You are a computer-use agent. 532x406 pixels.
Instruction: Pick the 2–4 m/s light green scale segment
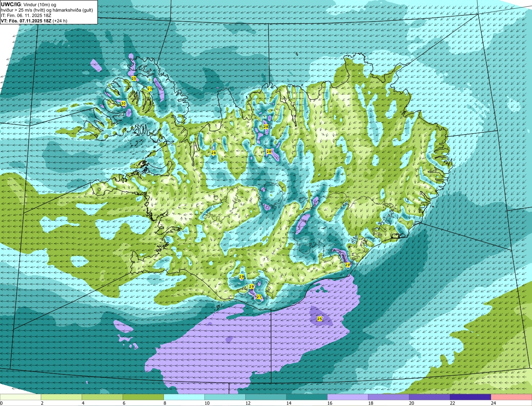62,397
